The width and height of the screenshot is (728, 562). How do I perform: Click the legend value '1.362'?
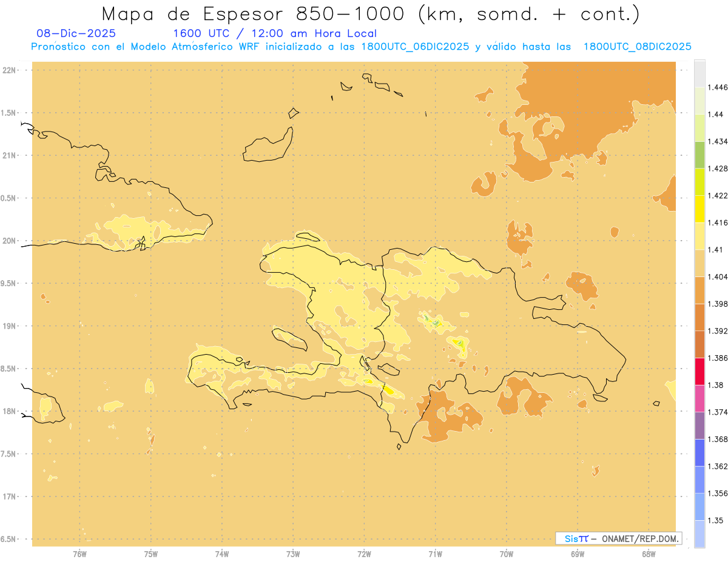coord(718,466)
